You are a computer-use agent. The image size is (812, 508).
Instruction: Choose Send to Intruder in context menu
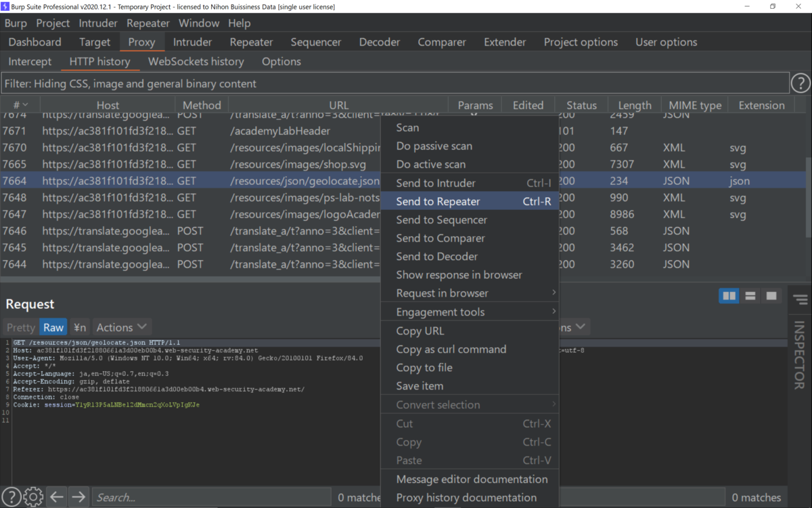pyautogui.click(x=470, y=183)
